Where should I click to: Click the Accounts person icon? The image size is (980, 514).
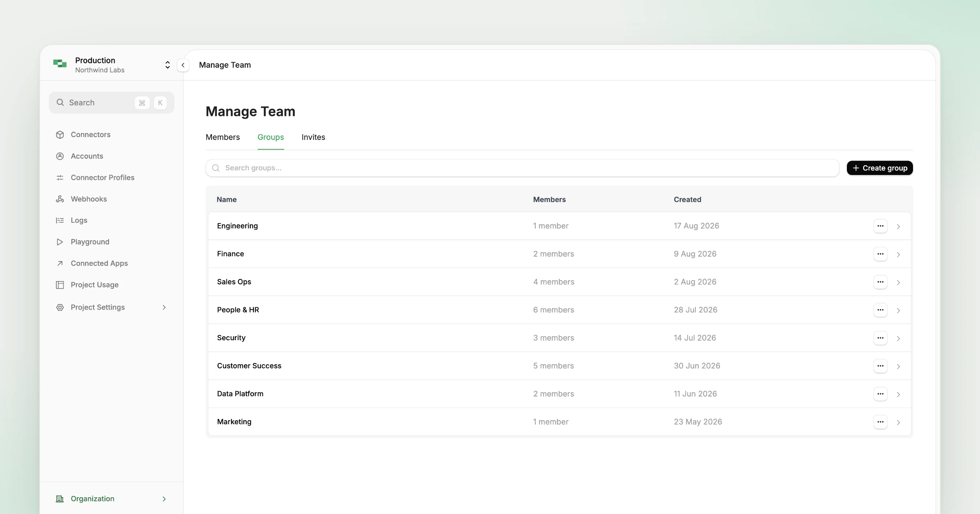click(x=60, y=156)
